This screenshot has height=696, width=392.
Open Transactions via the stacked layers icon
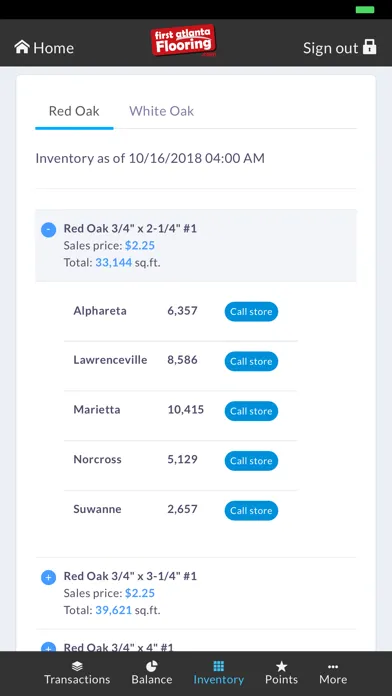[77, 666]
